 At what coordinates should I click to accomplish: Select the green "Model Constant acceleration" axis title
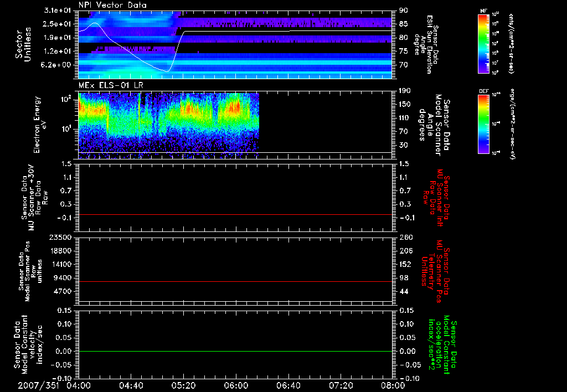(x=442, y=345)
